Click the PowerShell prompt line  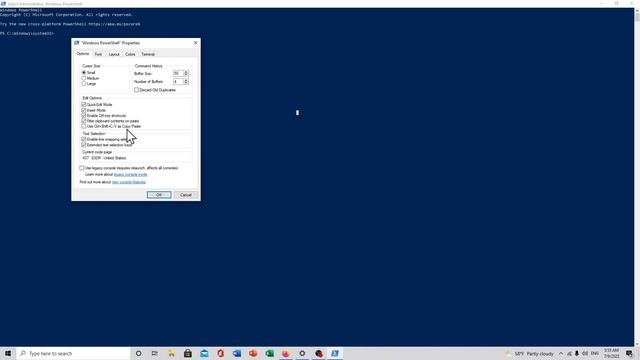point(27,33)
